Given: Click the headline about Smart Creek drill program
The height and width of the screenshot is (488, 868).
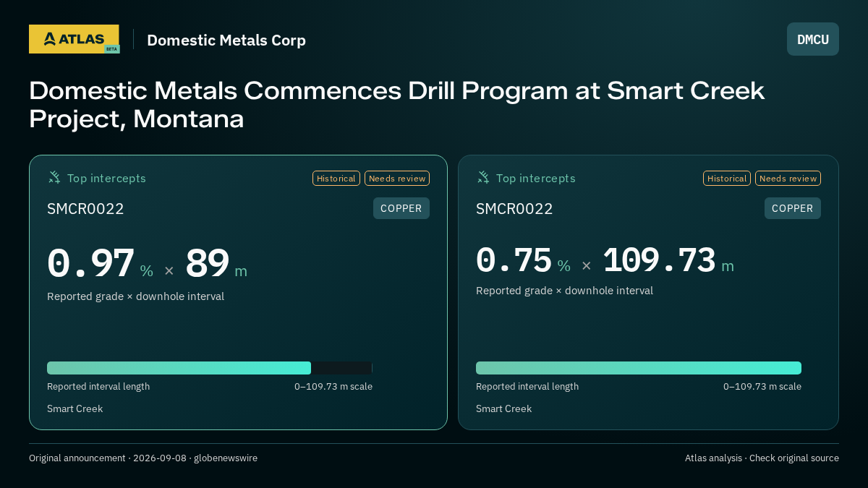Looking at the screenshot, I should coord(397,105).
